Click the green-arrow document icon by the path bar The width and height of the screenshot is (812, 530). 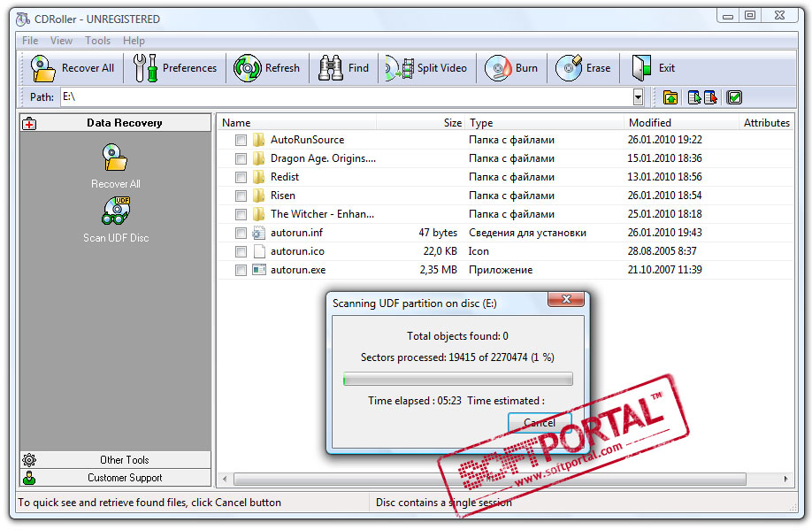coord(694,96)
